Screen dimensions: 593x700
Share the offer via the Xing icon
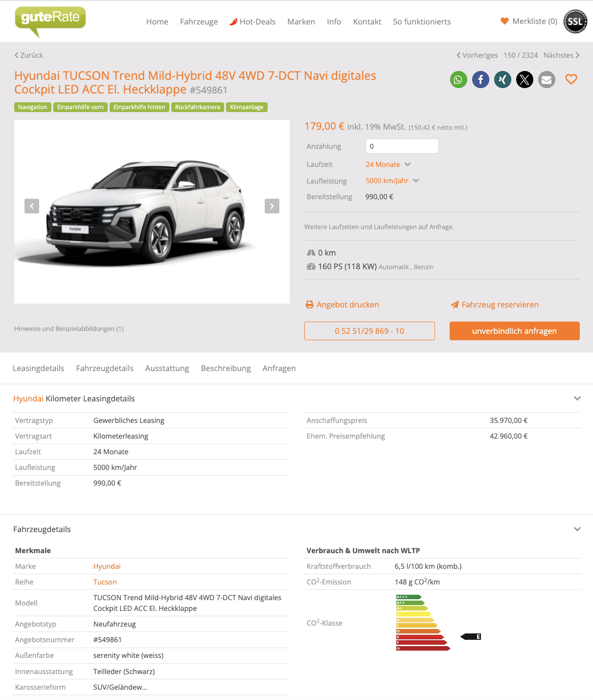pyautogui.click(x=502, y=80)
